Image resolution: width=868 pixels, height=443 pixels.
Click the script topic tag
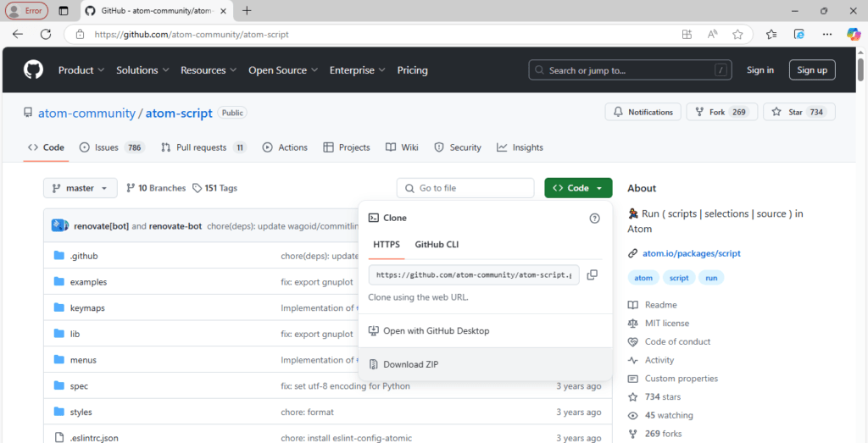(679, 278)
